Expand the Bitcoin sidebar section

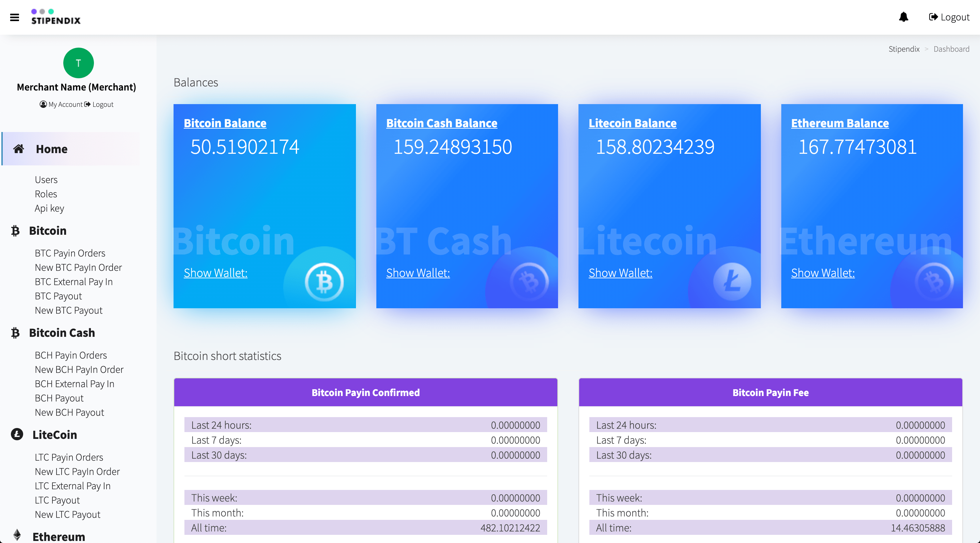[x=48, y=231]
